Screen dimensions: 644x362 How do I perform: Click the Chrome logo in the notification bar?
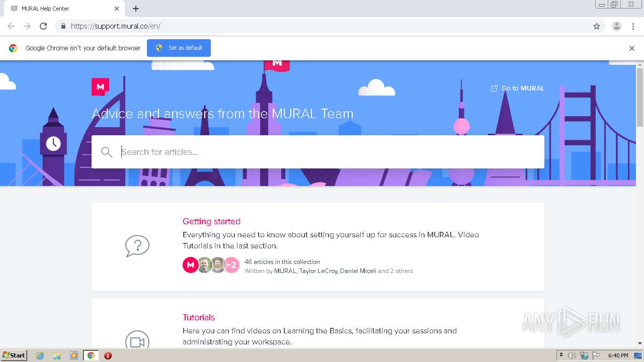coord(13,48)
